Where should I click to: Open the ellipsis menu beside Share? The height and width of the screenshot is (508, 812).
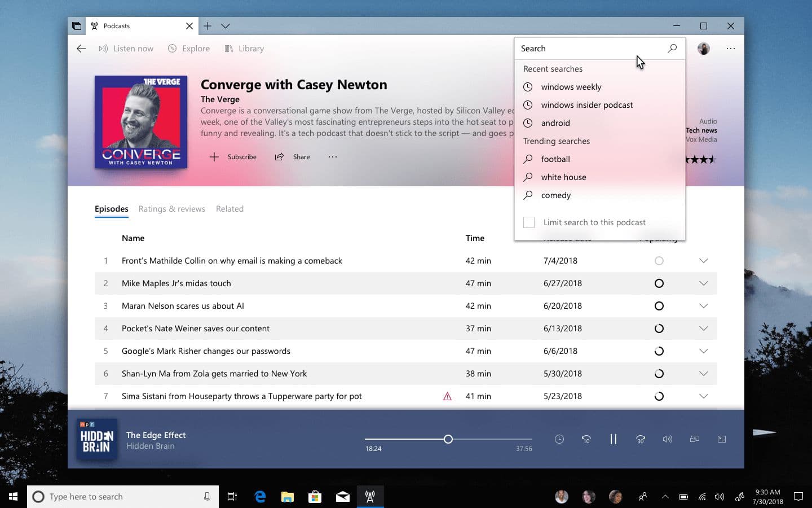click(333, 157)
